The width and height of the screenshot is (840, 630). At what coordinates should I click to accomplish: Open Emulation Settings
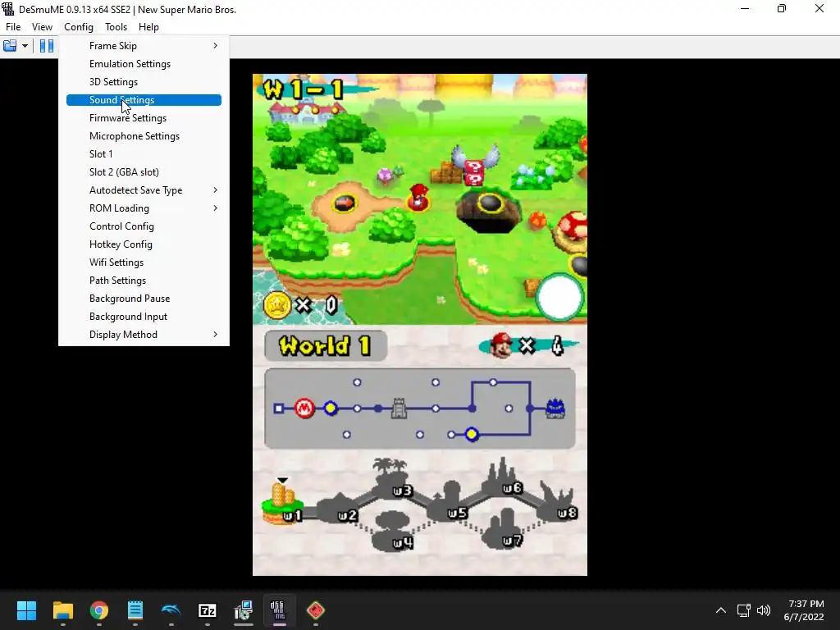click(x=144, y=64)
